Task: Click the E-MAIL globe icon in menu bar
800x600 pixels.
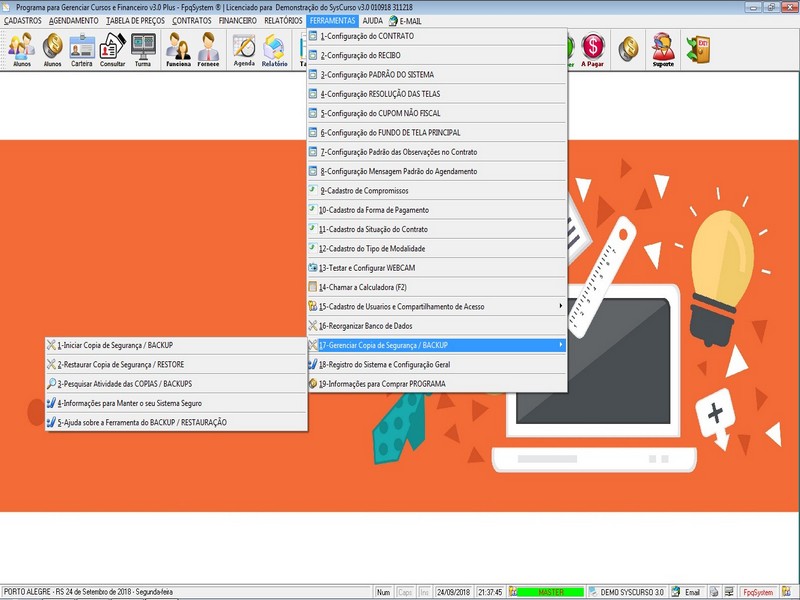Action: tap(393, 21)
